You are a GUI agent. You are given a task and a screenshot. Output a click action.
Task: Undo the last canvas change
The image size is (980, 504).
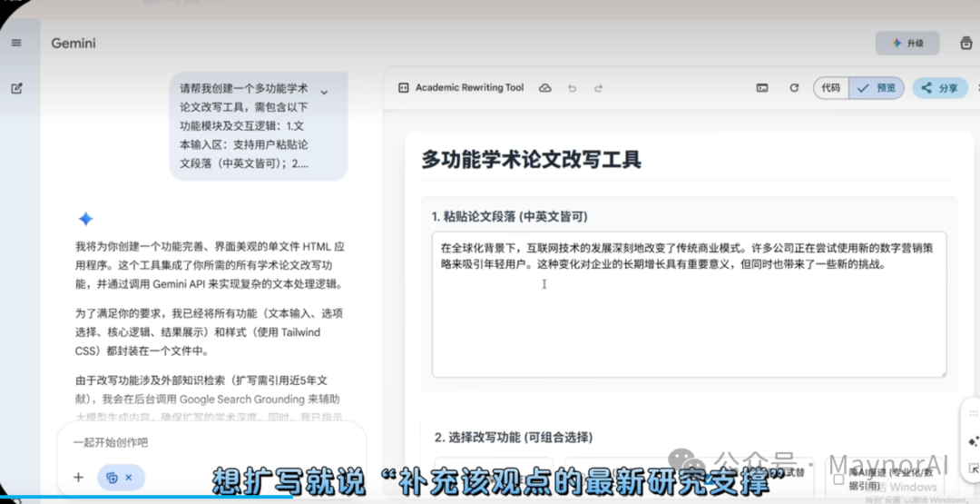[x=572, y=88]
